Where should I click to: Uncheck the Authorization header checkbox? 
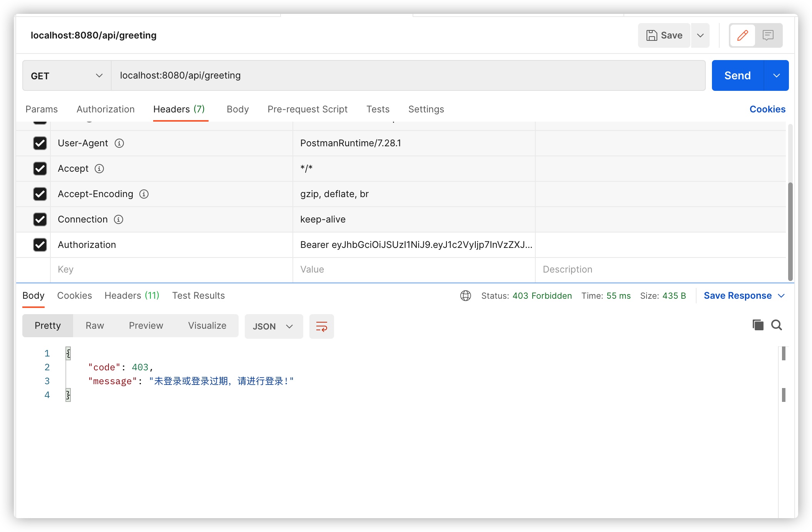[x=40, y=245]
